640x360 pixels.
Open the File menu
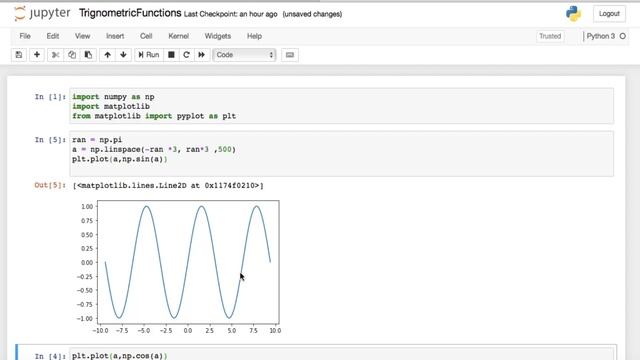25,36
